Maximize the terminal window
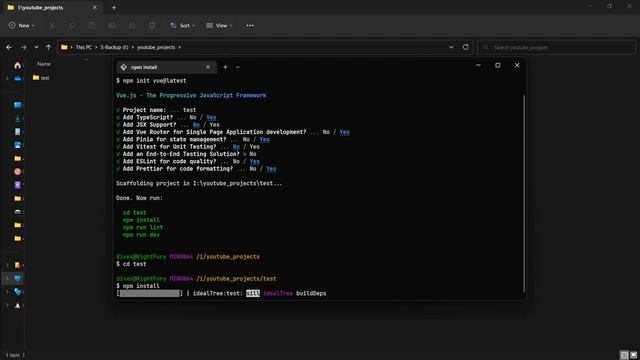This screenshot has height=360, width=640. [498, 65]
